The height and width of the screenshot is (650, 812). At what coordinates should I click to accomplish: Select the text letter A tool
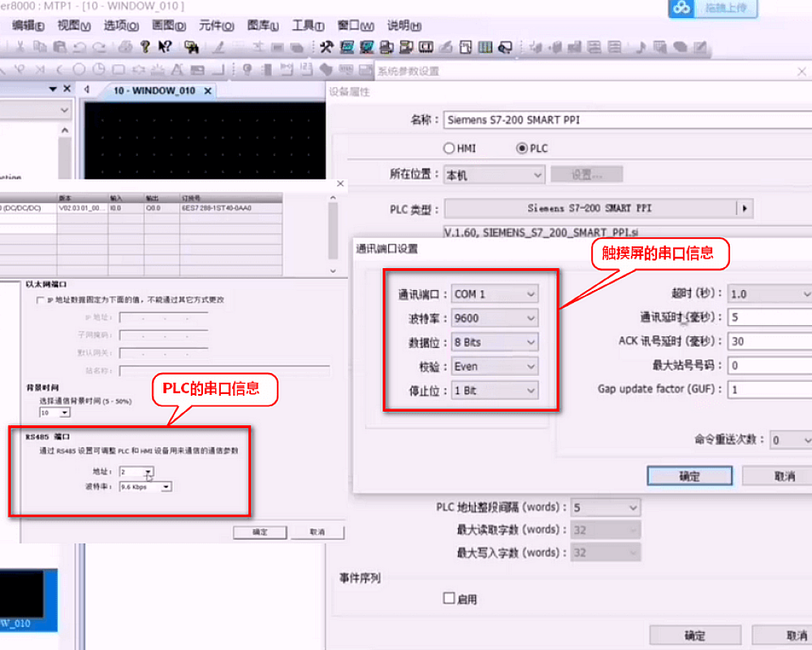[177, 69]
